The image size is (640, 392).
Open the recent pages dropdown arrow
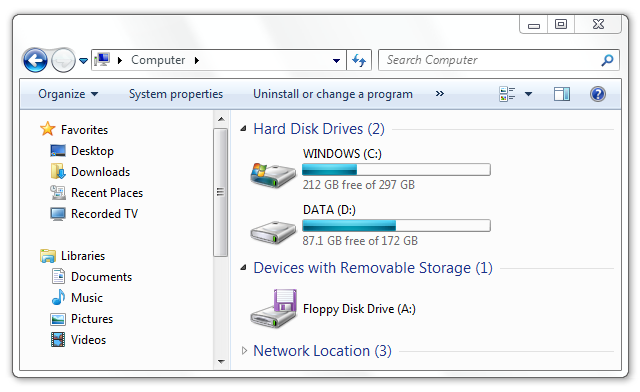click(83, 61)
